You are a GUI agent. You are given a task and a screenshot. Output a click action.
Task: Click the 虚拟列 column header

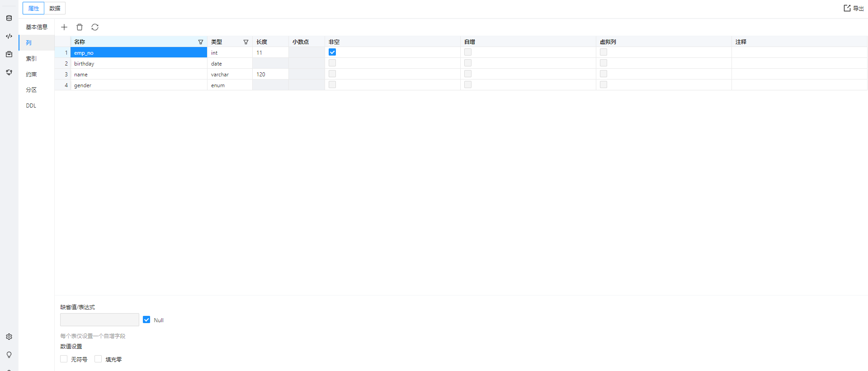[664, 42]
